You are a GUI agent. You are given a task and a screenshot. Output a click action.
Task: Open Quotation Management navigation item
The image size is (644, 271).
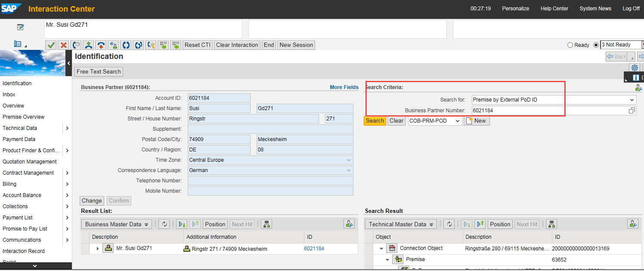[x=30, y=162]
